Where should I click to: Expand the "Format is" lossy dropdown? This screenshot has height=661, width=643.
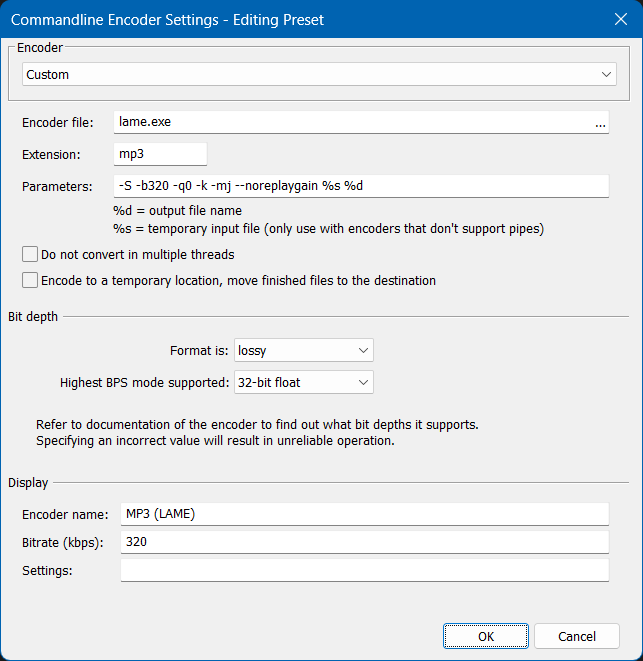coord(303,350)
